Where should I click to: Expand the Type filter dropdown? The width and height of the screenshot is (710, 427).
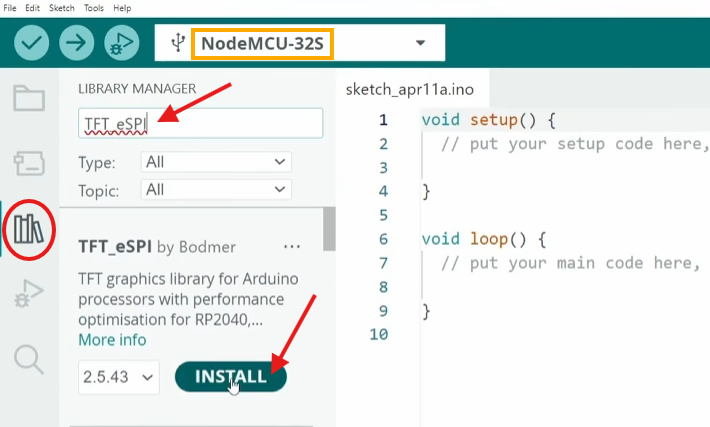215,161
